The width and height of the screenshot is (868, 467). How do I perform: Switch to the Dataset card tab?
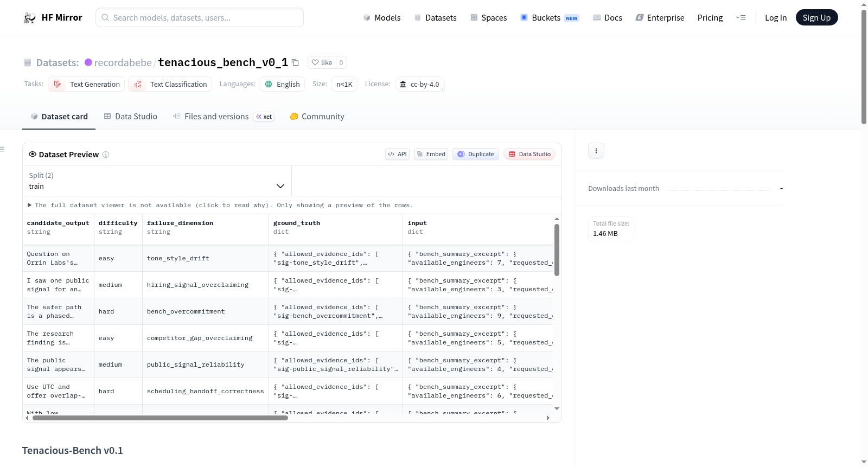pos(59,117)
